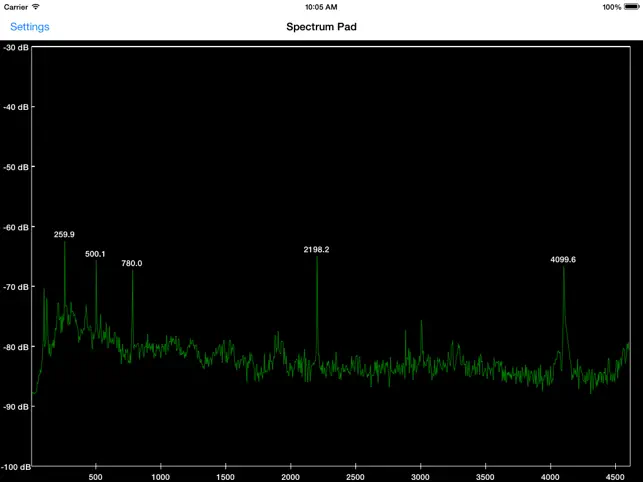Tap the 3500 frequency axis label
The width and height of the screenshot is (643, 482).
485,477
